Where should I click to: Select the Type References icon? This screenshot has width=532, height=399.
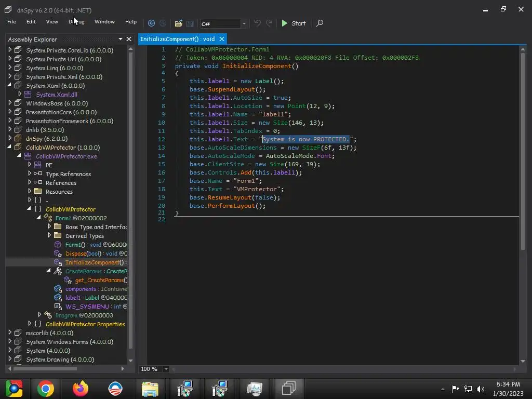[37, 174]
